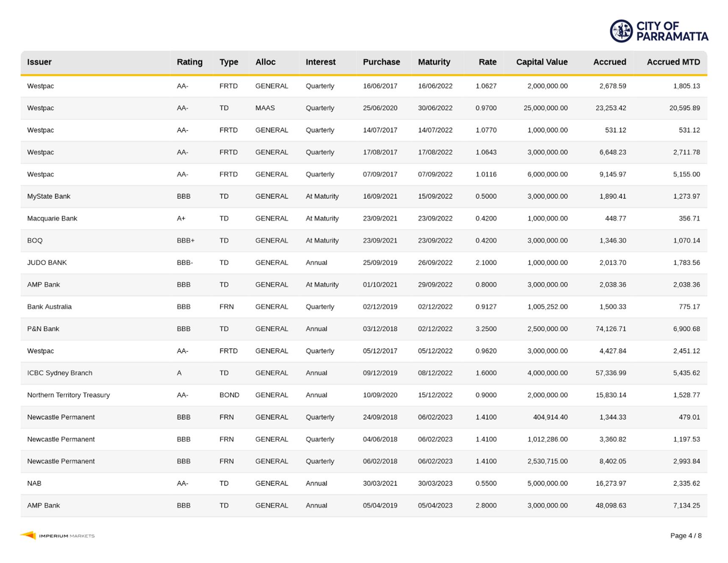Click the 3.2500 rate value
The width and height of the screenshot is (728, 563).
[486, 329]
